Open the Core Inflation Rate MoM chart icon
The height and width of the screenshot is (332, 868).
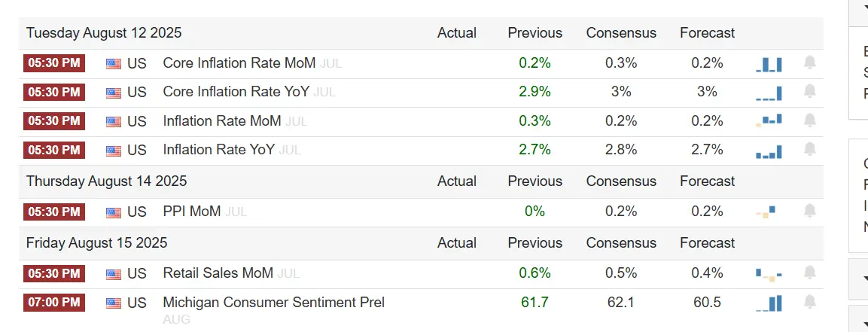coord(769,64)
